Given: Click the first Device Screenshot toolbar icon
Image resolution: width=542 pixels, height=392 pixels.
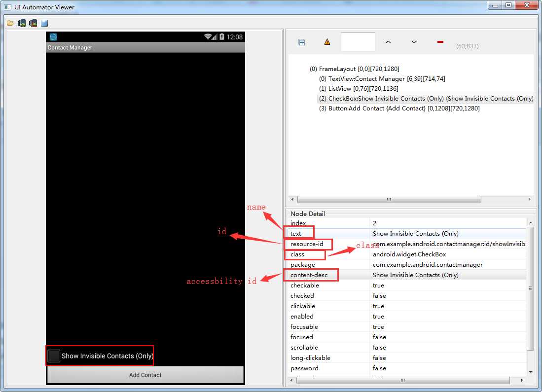Looking at the screenshot, I should 22,23.
